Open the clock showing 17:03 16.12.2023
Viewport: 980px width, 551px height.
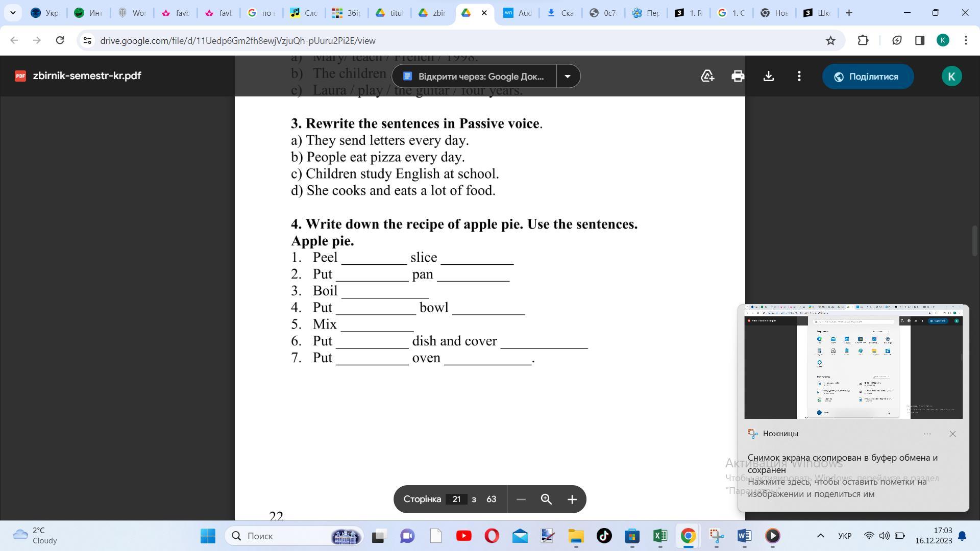click(934, 536)
